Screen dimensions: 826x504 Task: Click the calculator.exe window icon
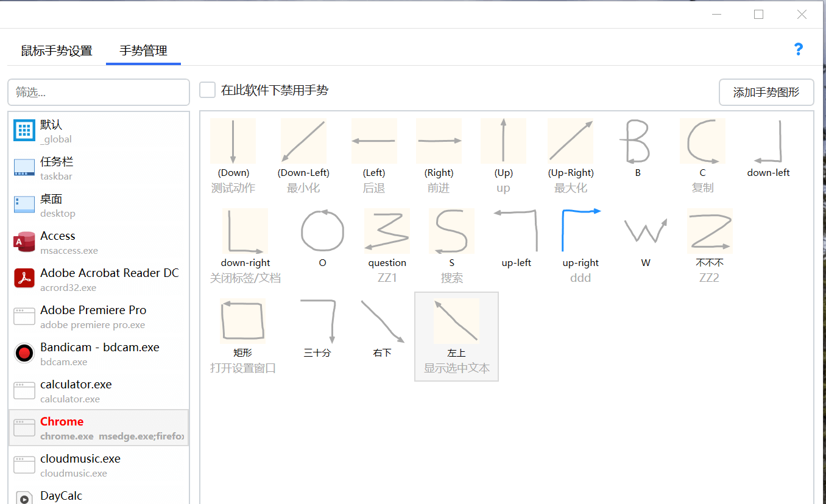pos(24,391)
